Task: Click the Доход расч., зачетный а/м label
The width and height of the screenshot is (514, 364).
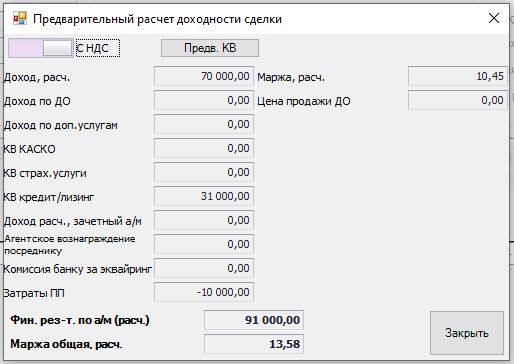Action: coord(73,221)
